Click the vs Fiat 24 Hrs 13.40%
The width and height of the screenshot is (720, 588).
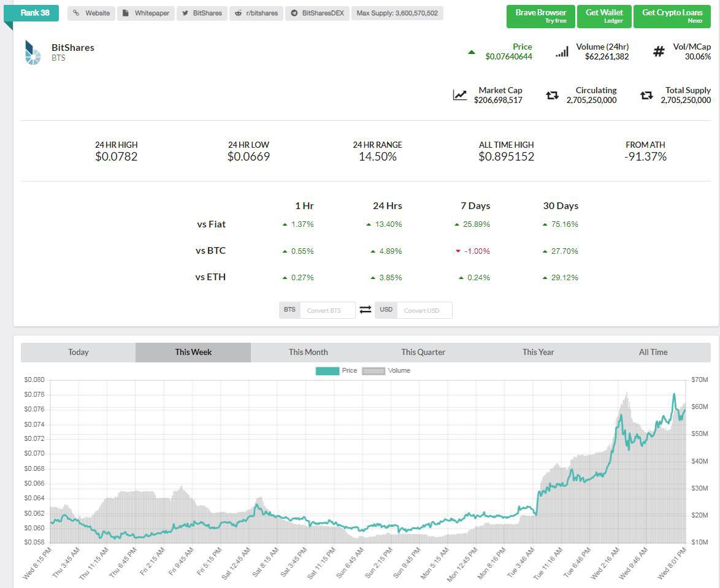click(388, 224)
